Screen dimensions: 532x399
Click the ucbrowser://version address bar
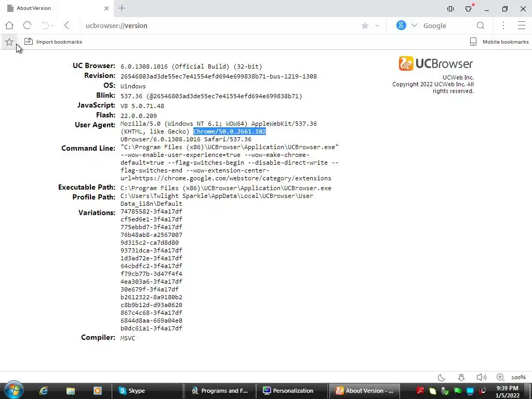[x=217, y=26]
